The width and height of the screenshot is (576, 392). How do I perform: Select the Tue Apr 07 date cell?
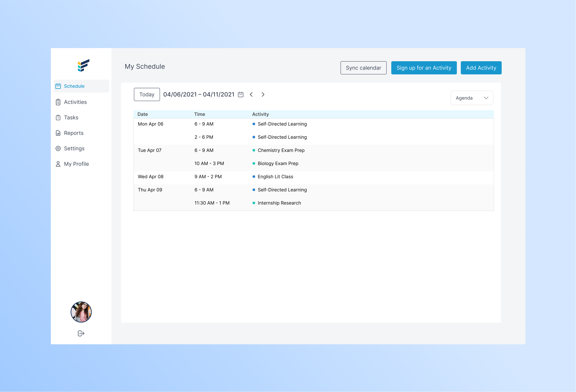point(149,150)
